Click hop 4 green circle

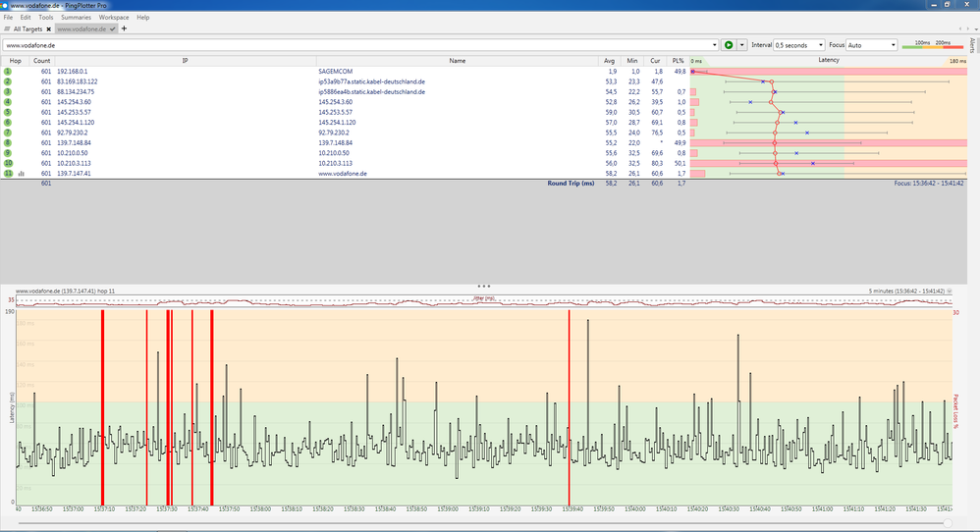[8, 102]
